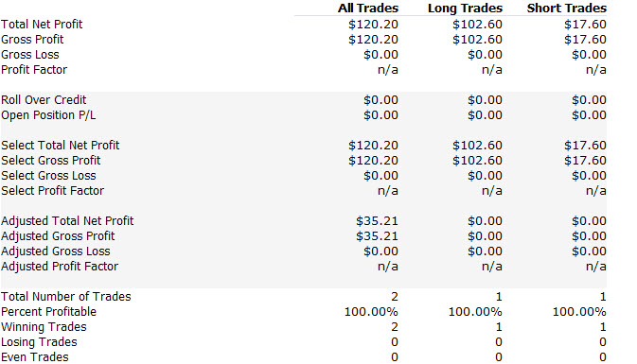Select the Select Total Net Profit label
This screenshot has height=364, width=637.
point(61,146)
